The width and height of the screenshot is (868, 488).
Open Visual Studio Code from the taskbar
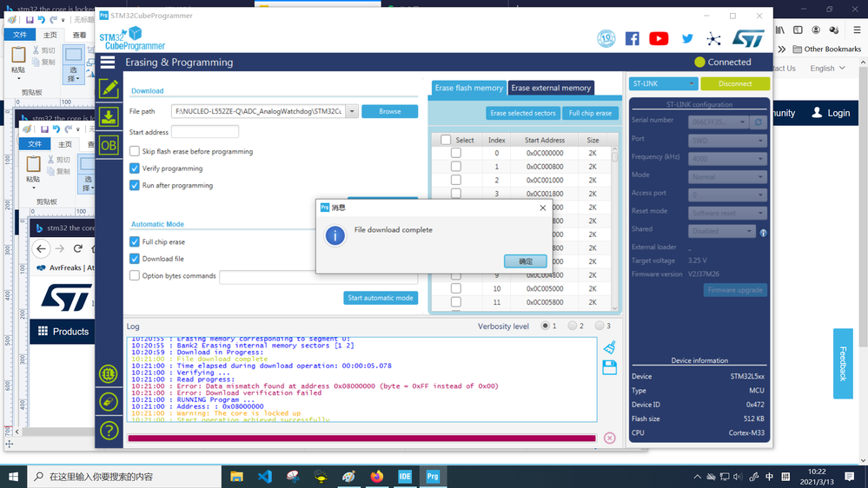coord(265,477)
